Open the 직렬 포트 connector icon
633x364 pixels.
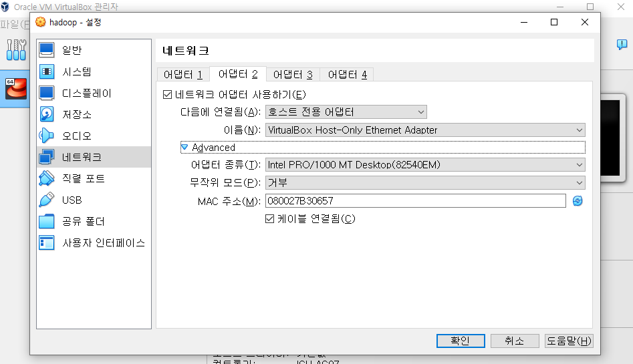tap(46, 178)
